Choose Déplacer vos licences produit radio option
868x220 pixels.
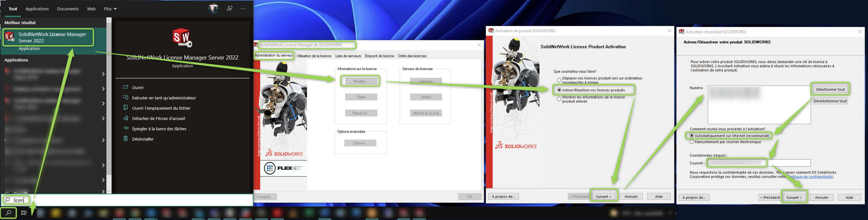click(559, 80)
